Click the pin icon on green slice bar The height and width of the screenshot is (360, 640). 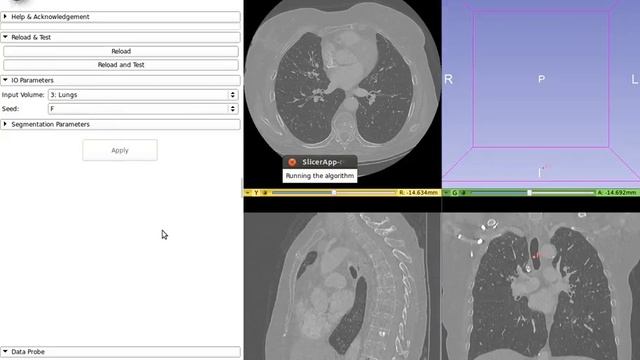click(x=446, y=192)
